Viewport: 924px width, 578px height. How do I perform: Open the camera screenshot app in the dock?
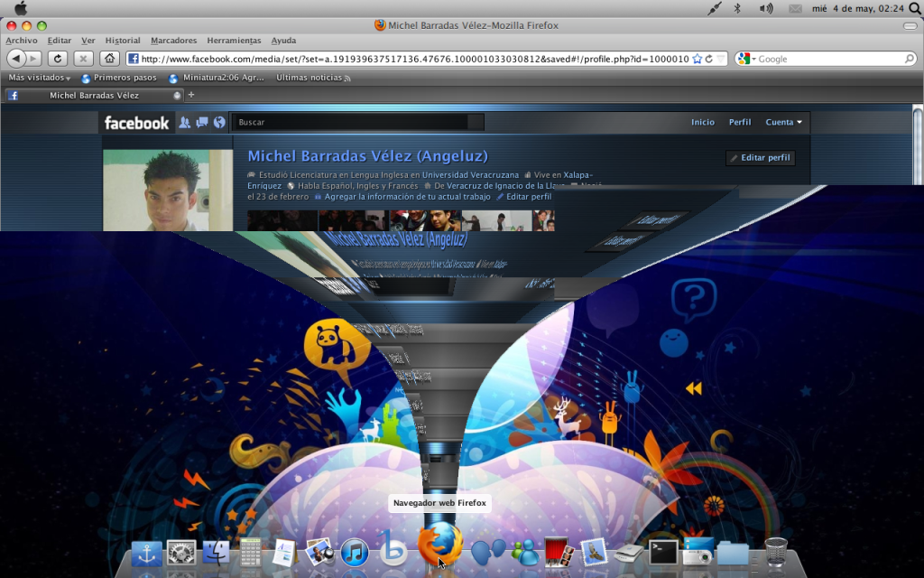point(698,552)
